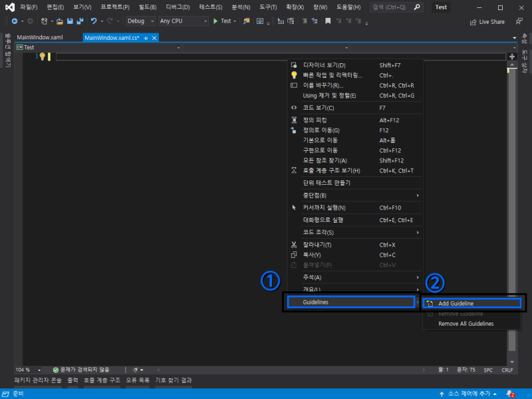Open the 기호 찾기 결과 bottom tab
This screenshot has height=399, width=532.
click(174, 380)
